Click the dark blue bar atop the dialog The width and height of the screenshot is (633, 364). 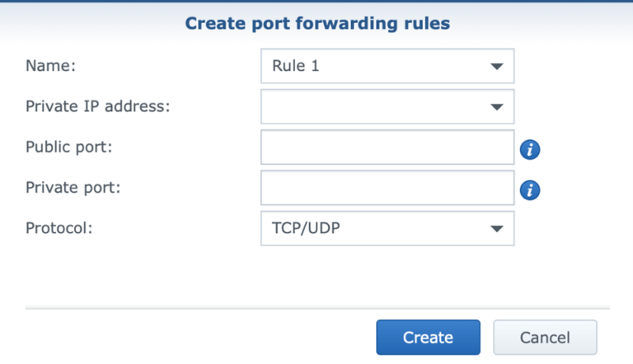click(316, 1)
